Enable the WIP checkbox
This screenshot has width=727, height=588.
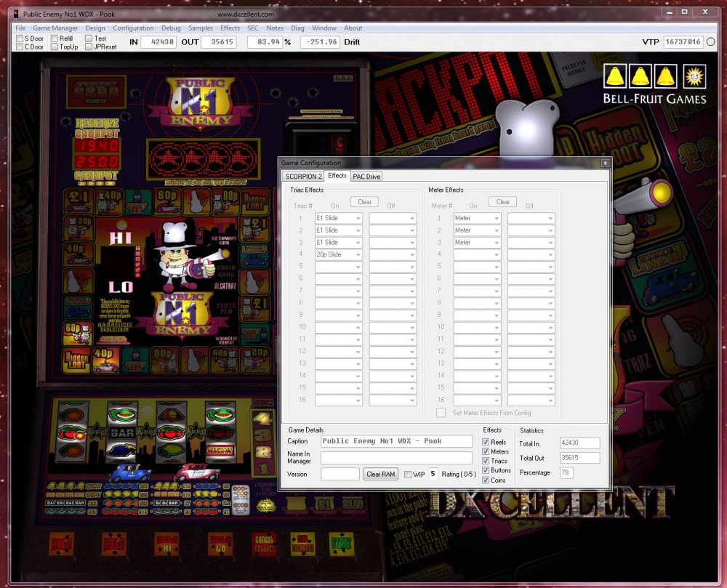tap(408, 475)
